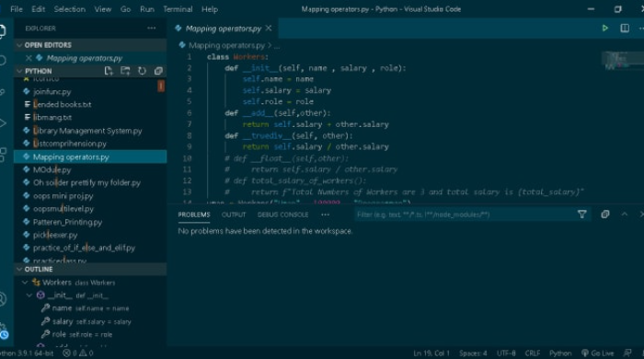Screen dimensions: 644x359
Task: Click errors and warnings count in status bar
Action: tap(78, 353)
